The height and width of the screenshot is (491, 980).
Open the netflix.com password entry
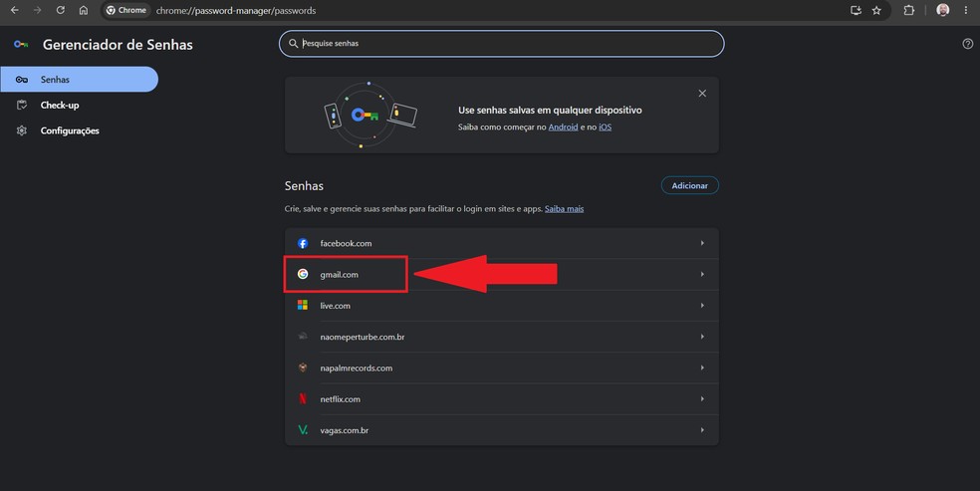tap(501, 399)
